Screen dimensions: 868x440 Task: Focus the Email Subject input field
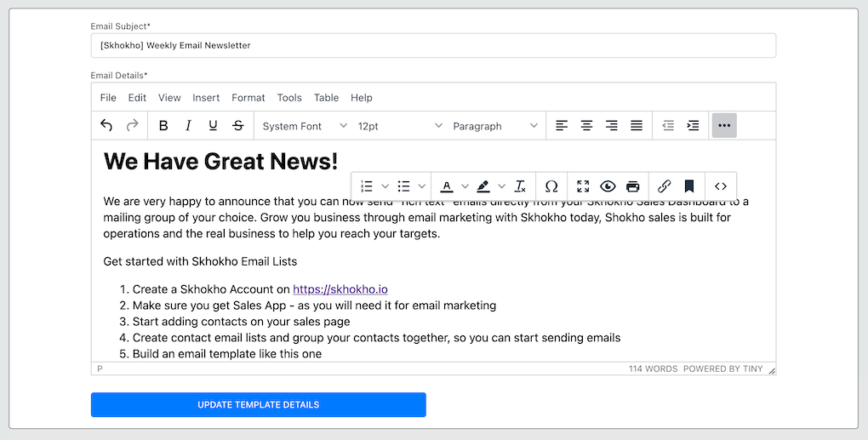tap(433, 45)
